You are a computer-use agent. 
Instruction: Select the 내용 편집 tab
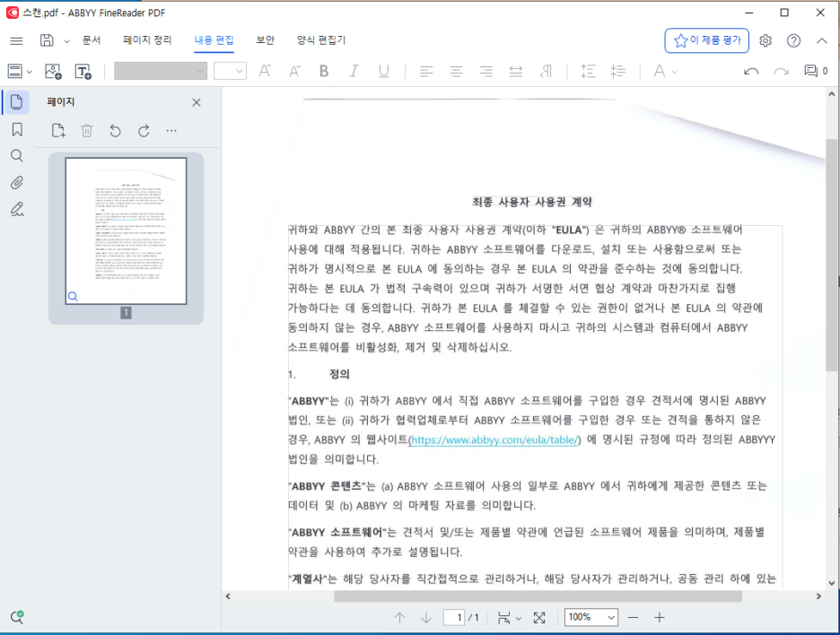click(x=214, y=40)
